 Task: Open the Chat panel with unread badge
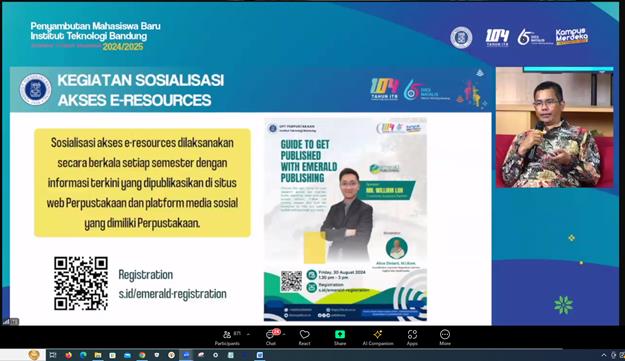click(x=271, y=337)
